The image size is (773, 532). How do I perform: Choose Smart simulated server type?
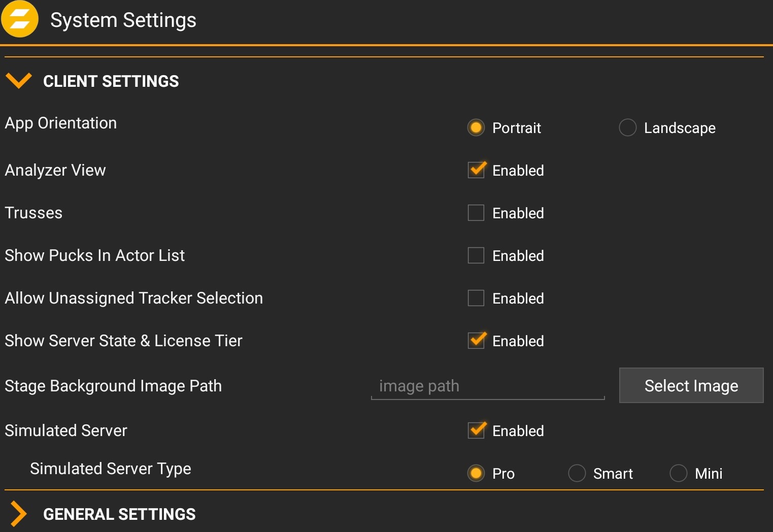(577, 473)
